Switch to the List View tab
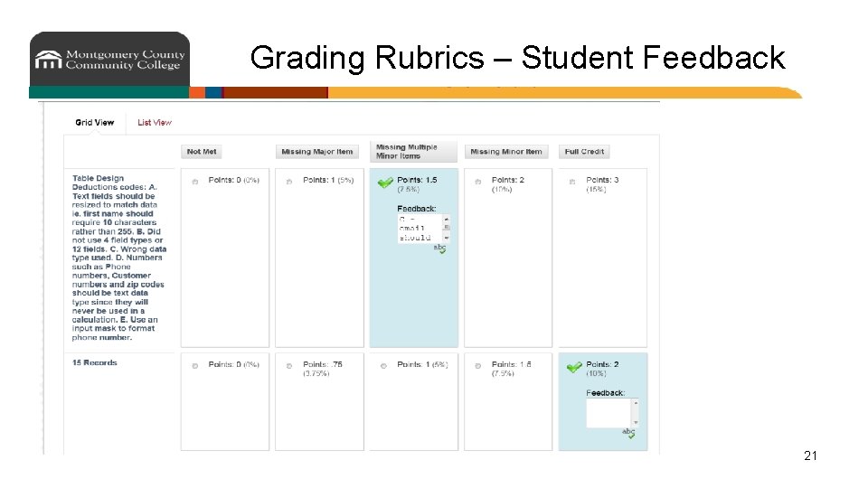The height and width of the screenshot is (488, 868). click(155, 123)
